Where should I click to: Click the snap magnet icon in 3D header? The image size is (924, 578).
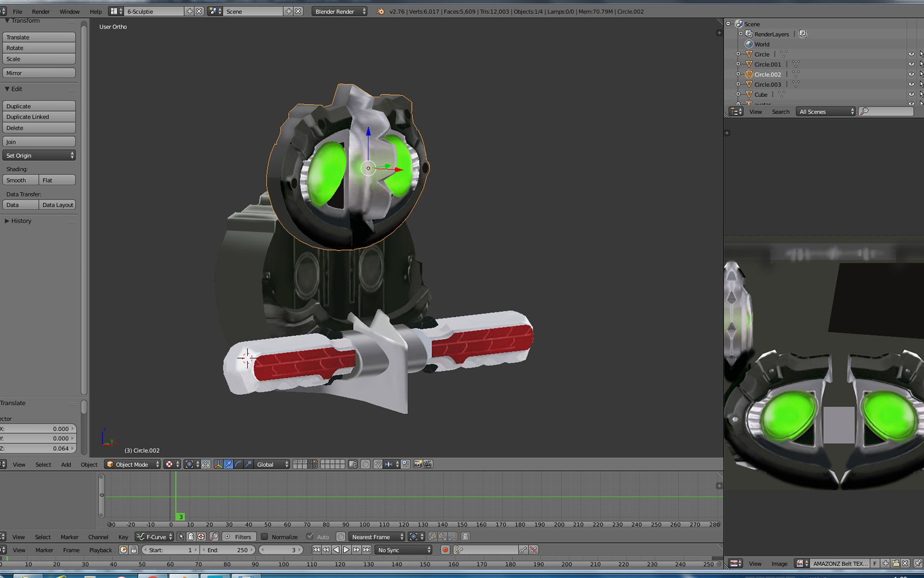click(x=378, y=464)
